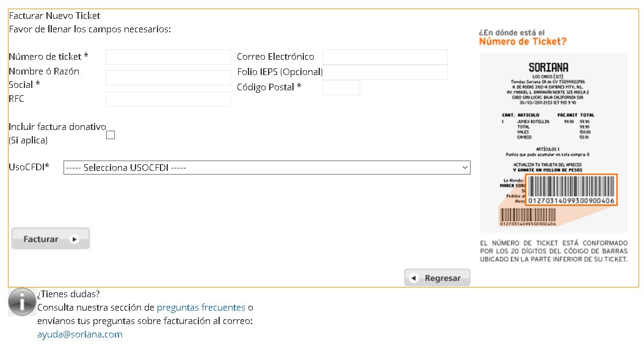Open the Selecciona USOCFDI dropdown
The height and width of the screenshot is (354, 644).
coord(267,168)
